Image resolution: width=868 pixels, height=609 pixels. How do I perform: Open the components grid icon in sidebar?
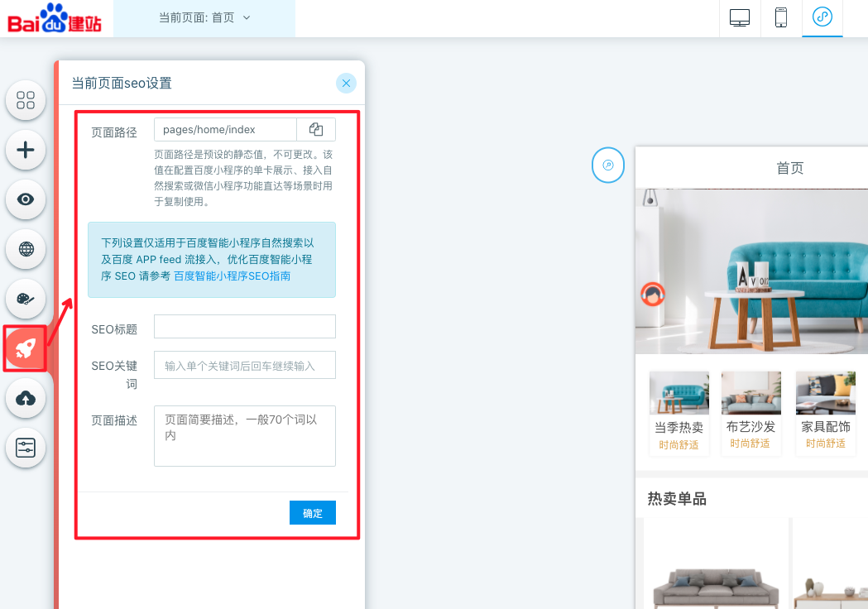coord(26,101)
